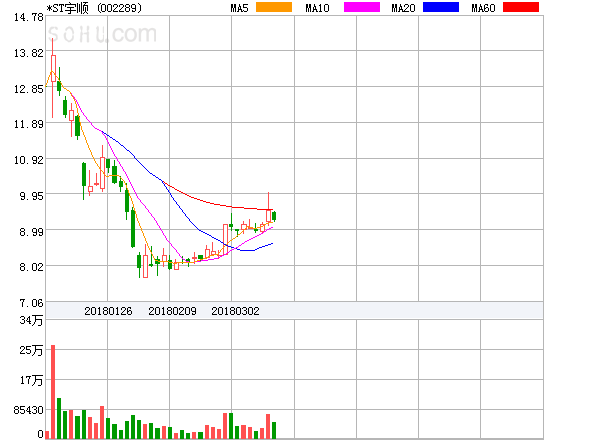600x440 pixels.
Task: Click the 9.95 price axis label
Action: coord(31,196)
